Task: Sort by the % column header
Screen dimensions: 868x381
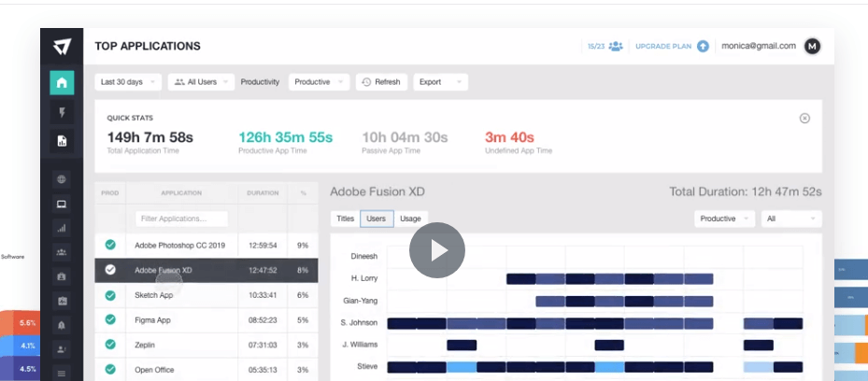Action: [303, 193]
